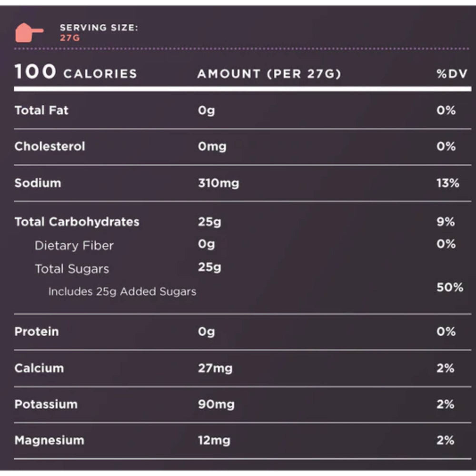Click the Total Carbohydrates label

point(77,222)
